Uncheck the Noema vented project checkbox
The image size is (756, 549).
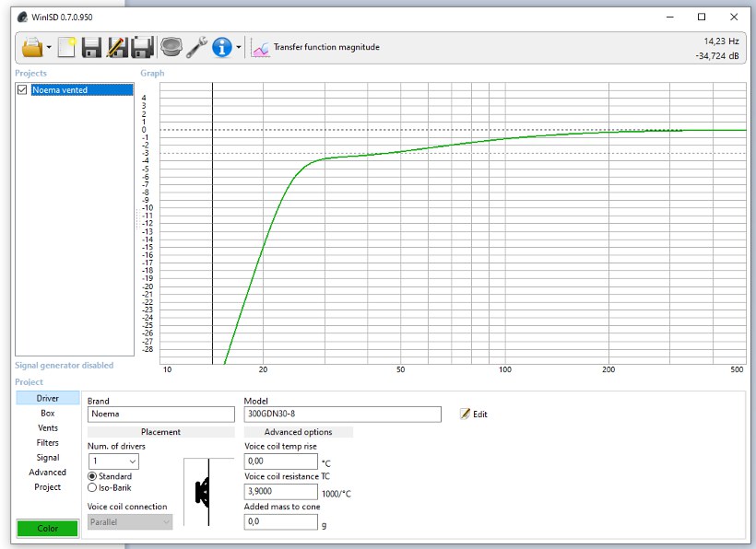tap(23, 90)
